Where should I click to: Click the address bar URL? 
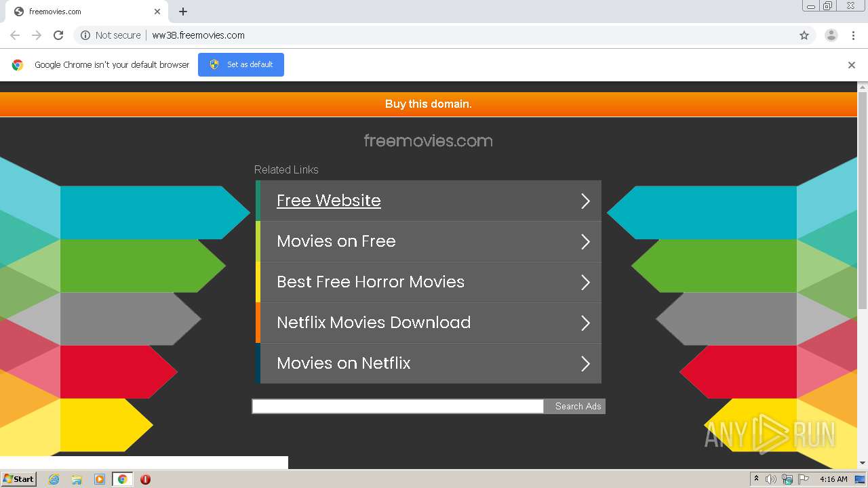pyautogui.click(x=198, y=35)
